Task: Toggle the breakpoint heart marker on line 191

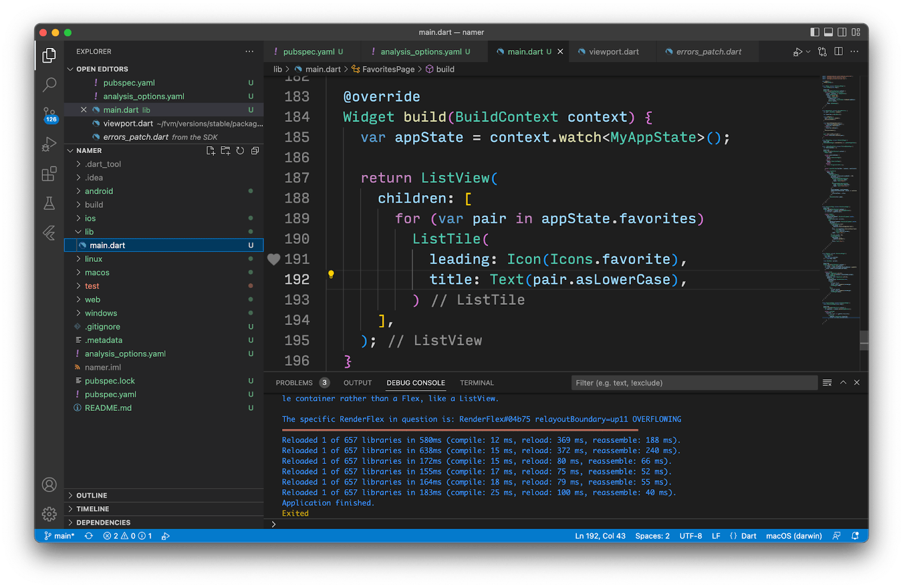Action: [274, 259]
